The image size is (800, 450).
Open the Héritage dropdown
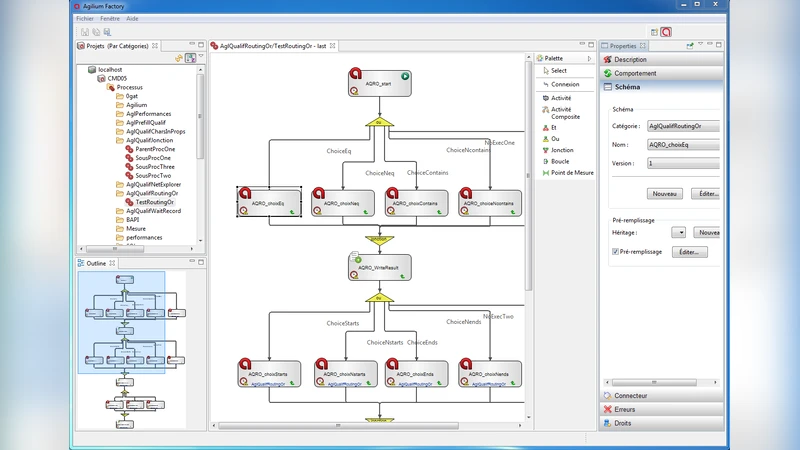click(x=679, y=232)
